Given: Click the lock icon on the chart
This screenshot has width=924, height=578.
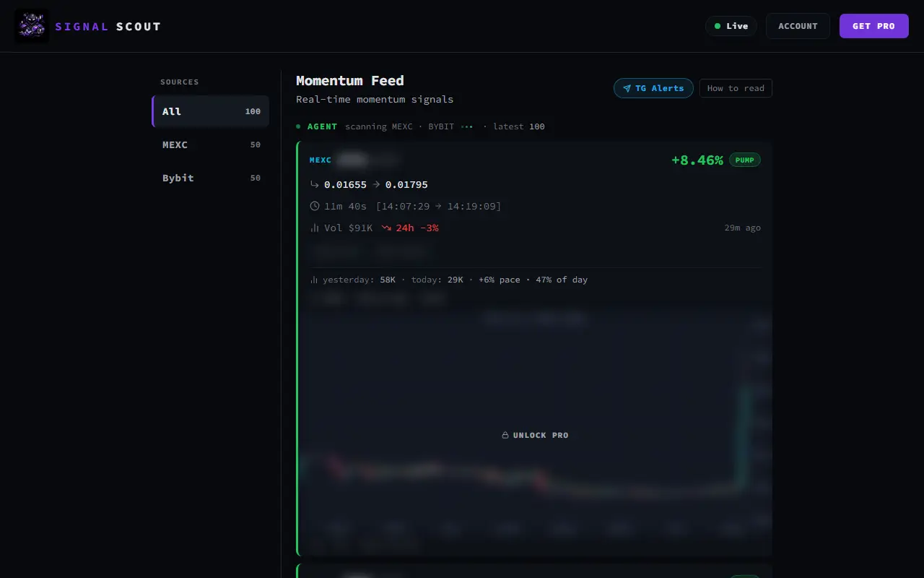Looking at the screenshot, I should (505, 435).
